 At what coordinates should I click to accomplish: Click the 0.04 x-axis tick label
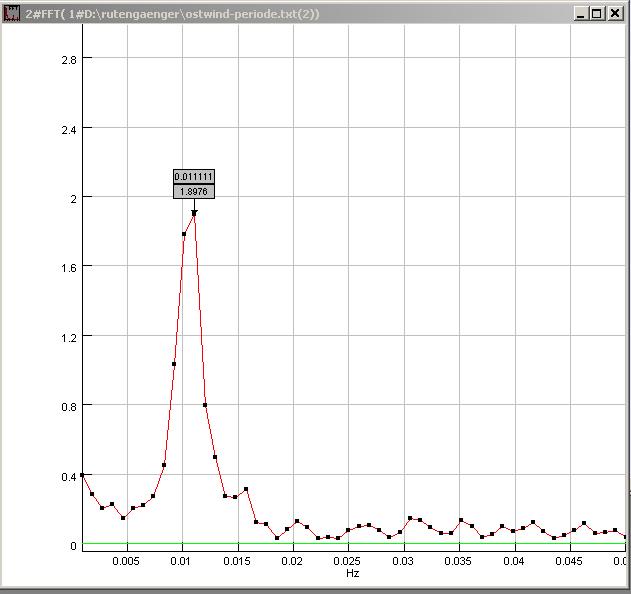coord(514,561)
